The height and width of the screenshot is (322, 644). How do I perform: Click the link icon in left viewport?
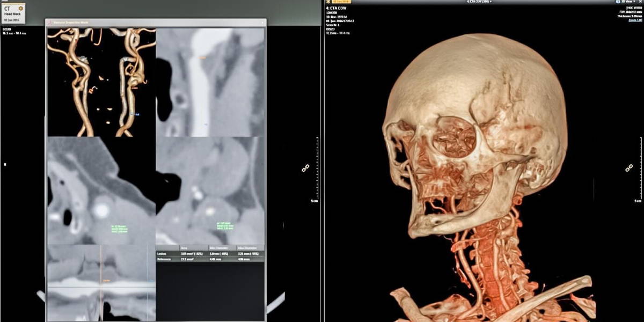(x=306, y=168)
